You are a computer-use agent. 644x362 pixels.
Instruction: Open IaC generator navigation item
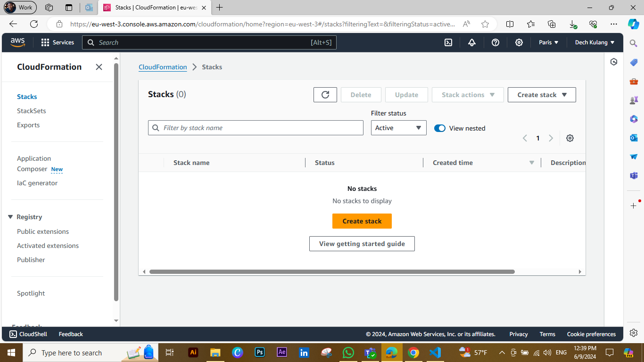tap(37, 183)
